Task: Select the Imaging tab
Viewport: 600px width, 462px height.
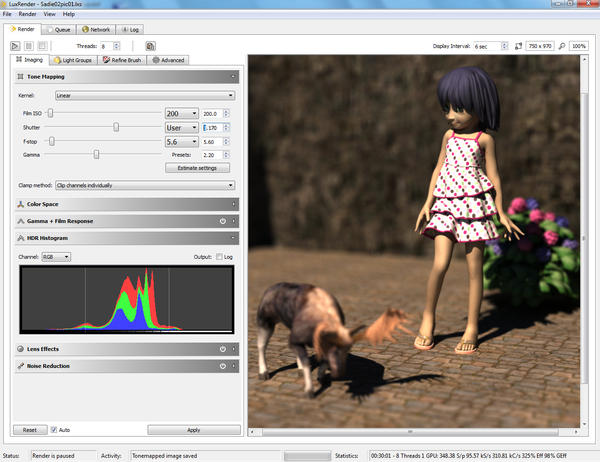Action: click(29, 60)
